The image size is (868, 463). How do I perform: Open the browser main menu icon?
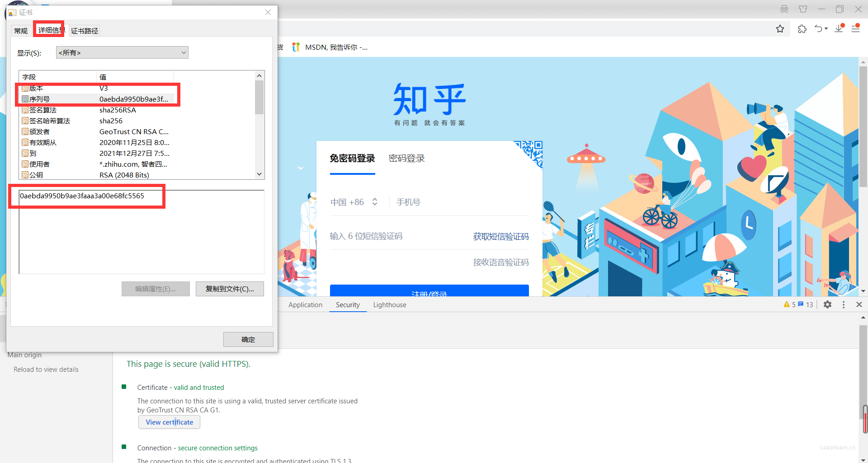click(855, 28)
